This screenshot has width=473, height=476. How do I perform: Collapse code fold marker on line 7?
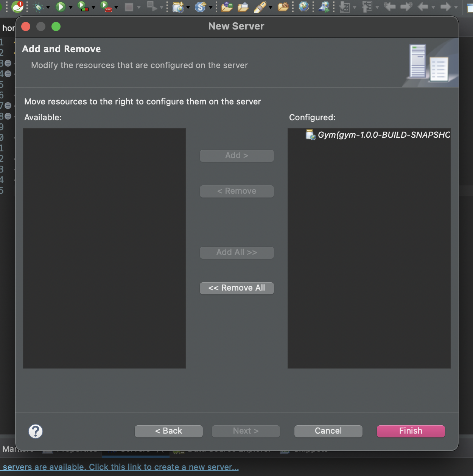click(x=8, y=106)
